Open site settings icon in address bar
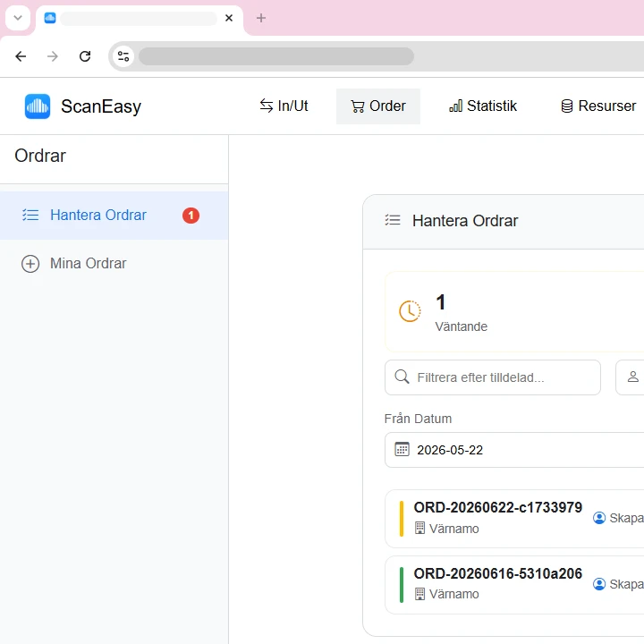 point(123,56)
